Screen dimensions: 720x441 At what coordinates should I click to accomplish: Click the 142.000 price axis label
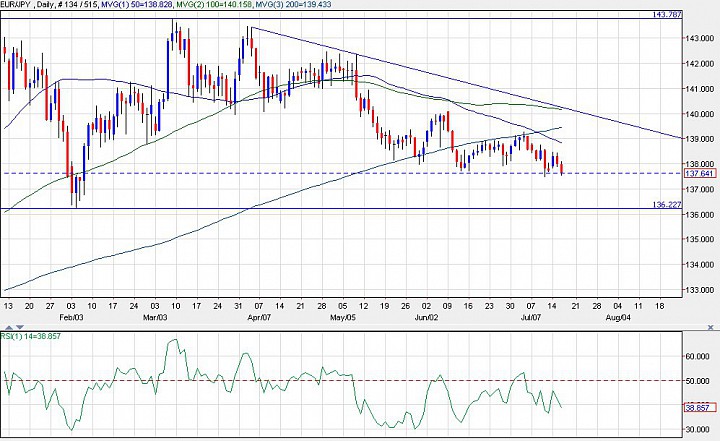click(x=699, y=63)
